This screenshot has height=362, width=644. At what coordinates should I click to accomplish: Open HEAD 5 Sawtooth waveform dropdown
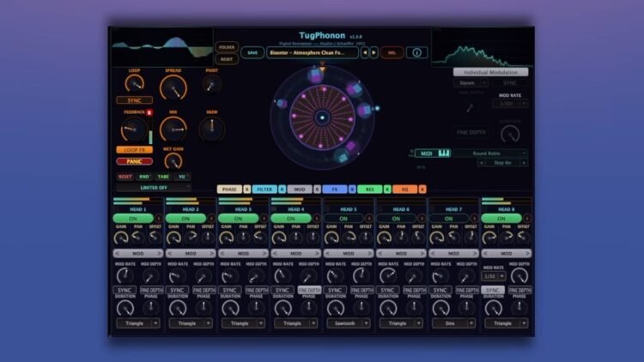click(349, 323)
